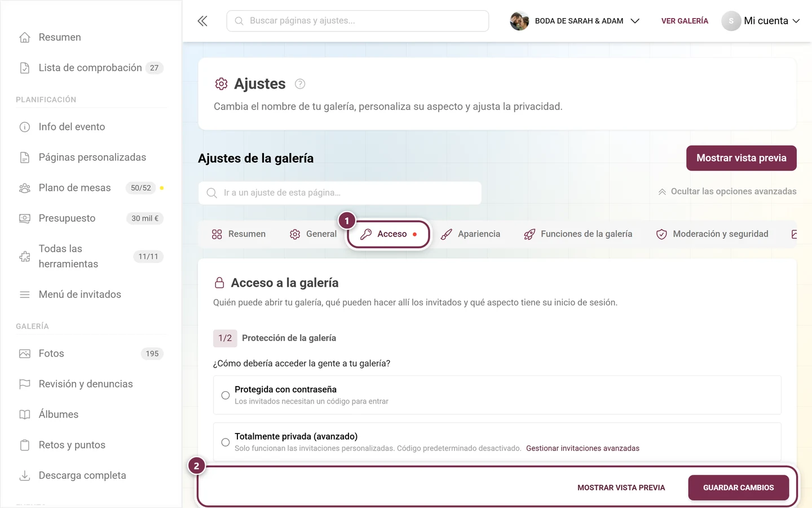Click the help question mark beside Ajustes
812x508 pixels.
tap(300, 84)
